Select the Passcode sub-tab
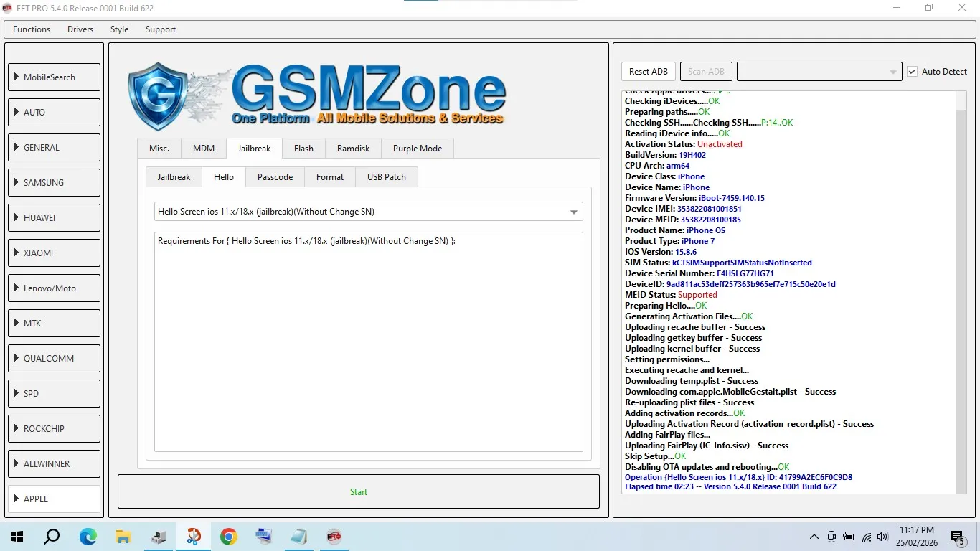 [x=275, y=177]
